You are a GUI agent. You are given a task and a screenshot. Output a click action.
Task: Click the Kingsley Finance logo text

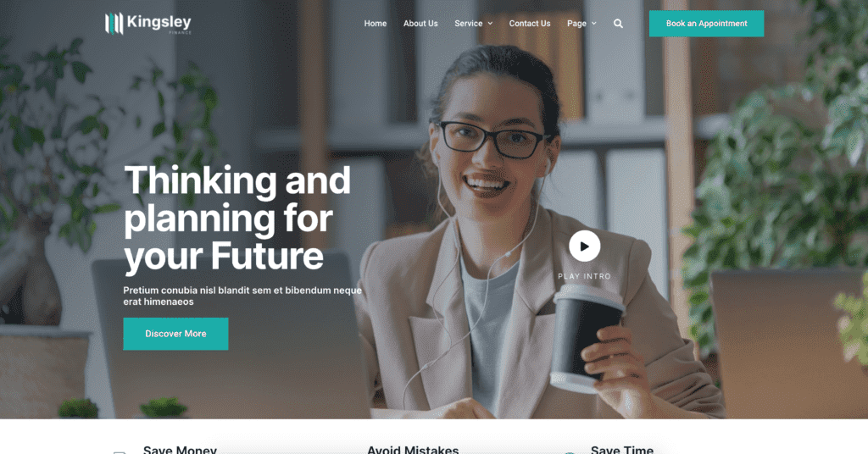pos(159,23)
